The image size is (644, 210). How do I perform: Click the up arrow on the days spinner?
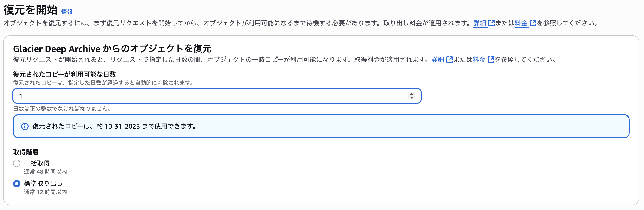411,94
